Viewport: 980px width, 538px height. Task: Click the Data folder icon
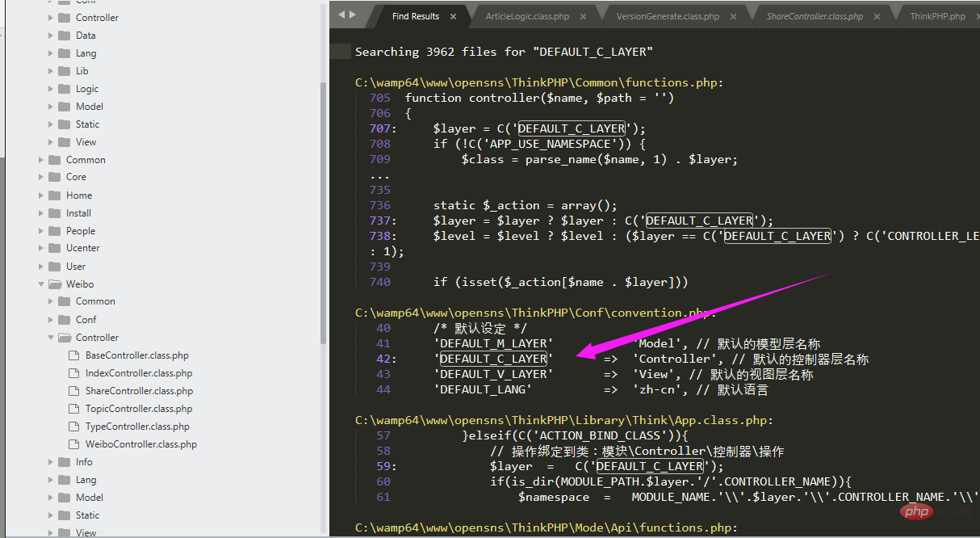click(x=64, y=36)
